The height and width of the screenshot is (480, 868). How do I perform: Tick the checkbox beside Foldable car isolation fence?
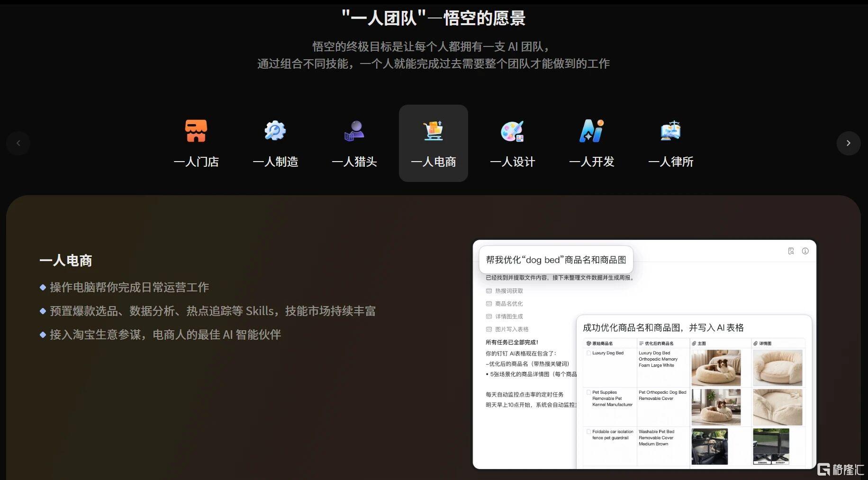(x=589, y=432)
